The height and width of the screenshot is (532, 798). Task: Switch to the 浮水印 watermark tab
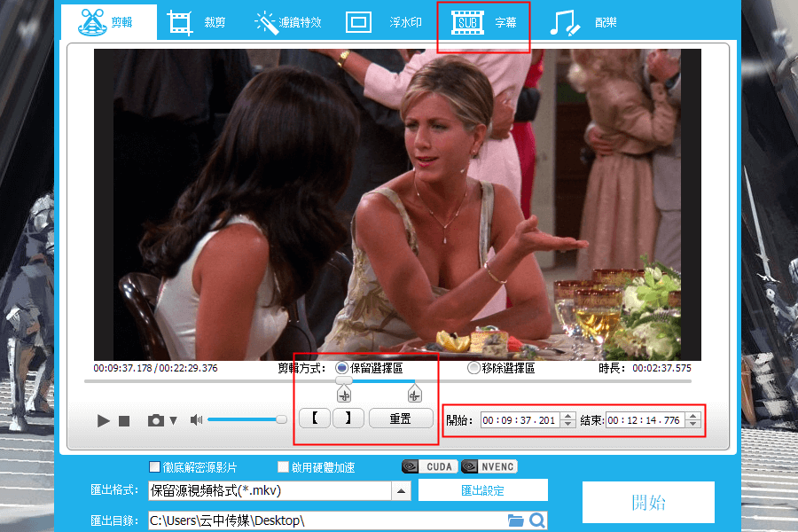384,22
